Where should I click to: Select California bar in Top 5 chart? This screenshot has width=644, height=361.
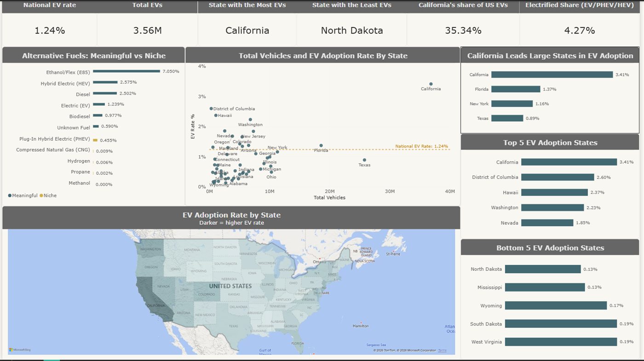(x=569, y=162)
